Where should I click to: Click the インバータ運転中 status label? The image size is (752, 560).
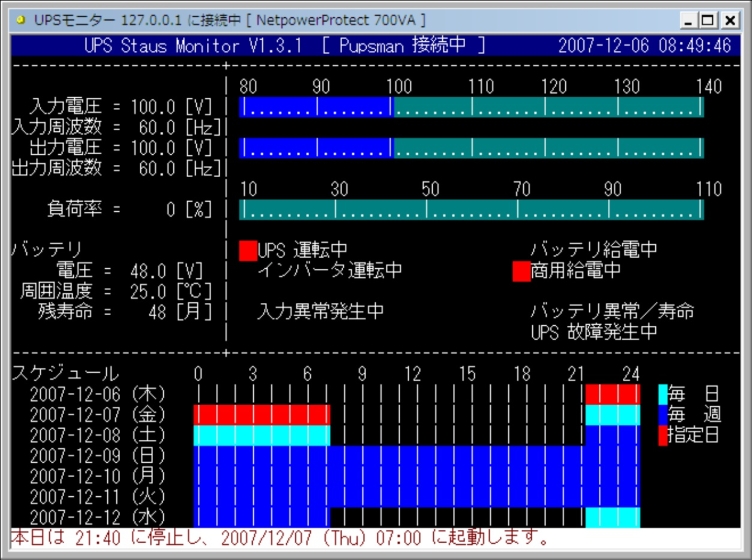tap(330, 270)
